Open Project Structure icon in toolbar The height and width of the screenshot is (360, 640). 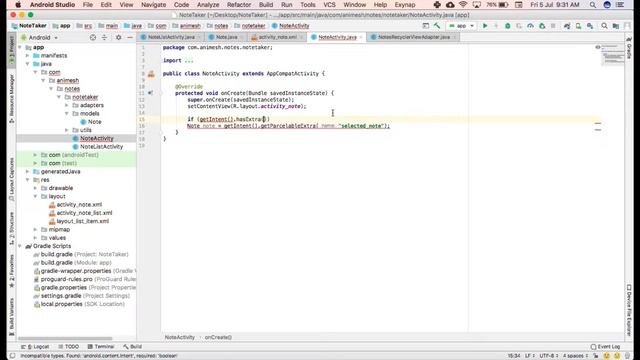(616, 26)
